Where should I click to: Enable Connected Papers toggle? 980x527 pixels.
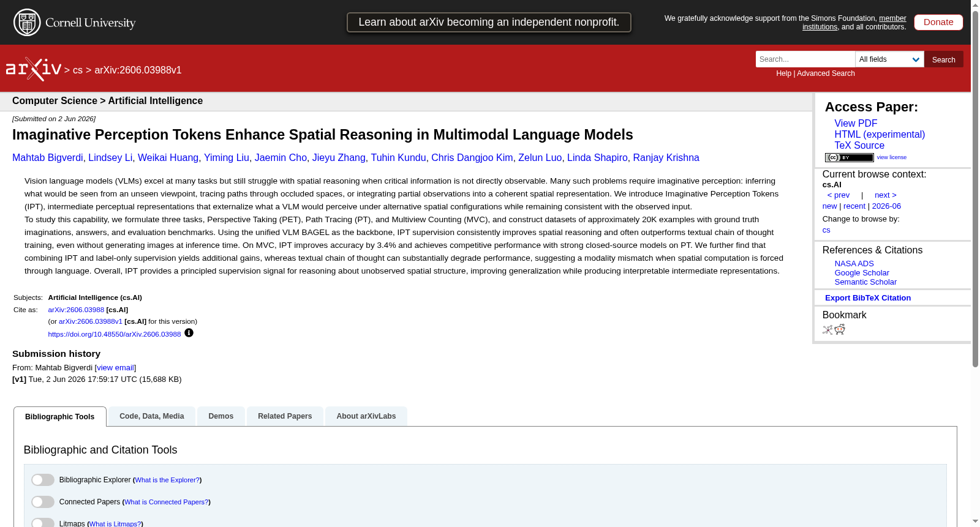point(43,502)
